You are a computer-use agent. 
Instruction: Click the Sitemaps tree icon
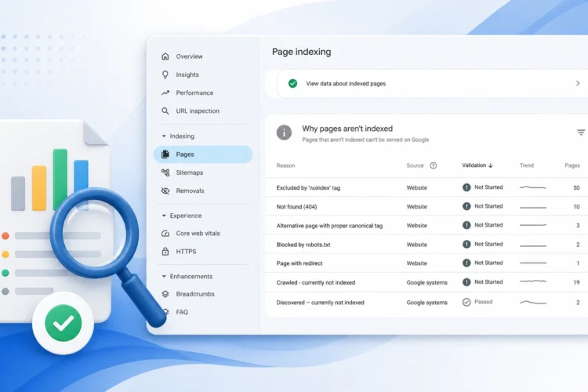165,172
